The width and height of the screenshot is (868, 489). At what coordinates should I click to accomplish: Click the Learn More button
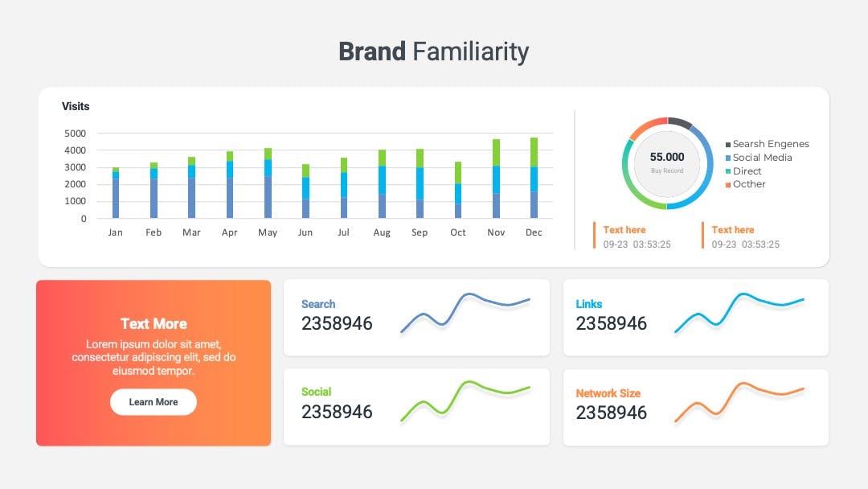tap(153, 402)
